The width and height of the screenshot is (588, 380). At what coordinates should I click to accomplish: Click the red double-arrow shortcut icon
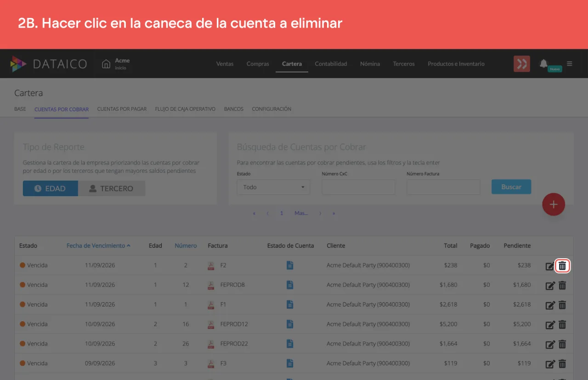[522, 64]
